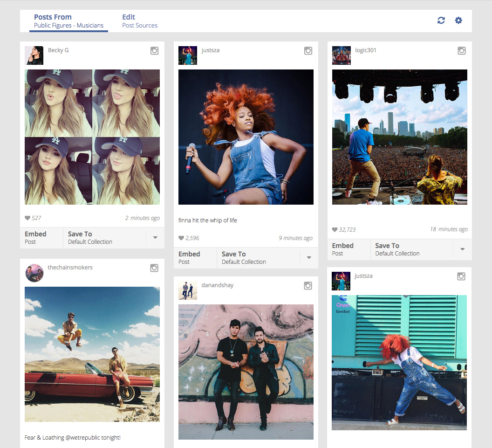
Task: Click the Instagram icon on danandshay's post
Action: pos(308,285)
